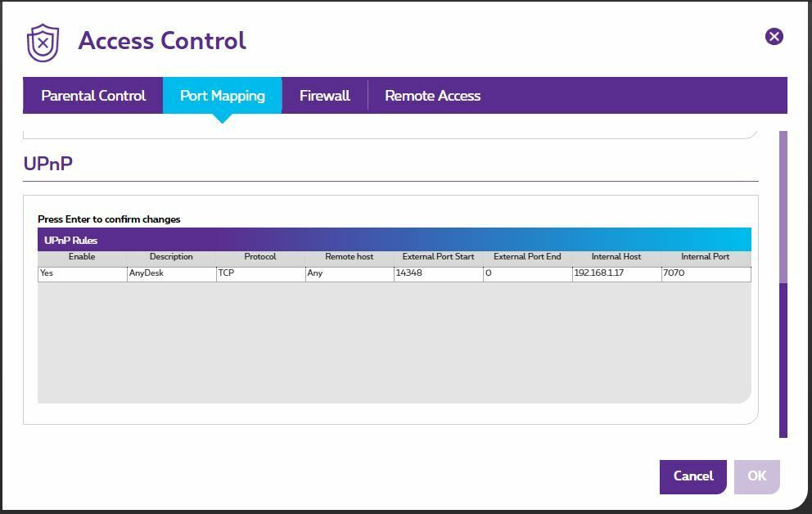The height and width of the screenshot is (514, 812).
Task: Select the TCP protocol cell
Action: point(260,273)
